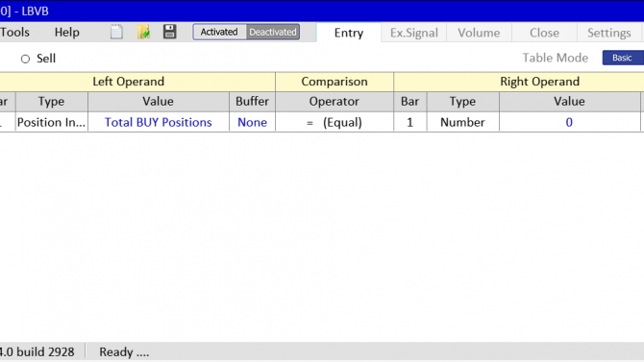Switch strategy state to Activated
Screen dimensions: 644x362
pos(219,32)
